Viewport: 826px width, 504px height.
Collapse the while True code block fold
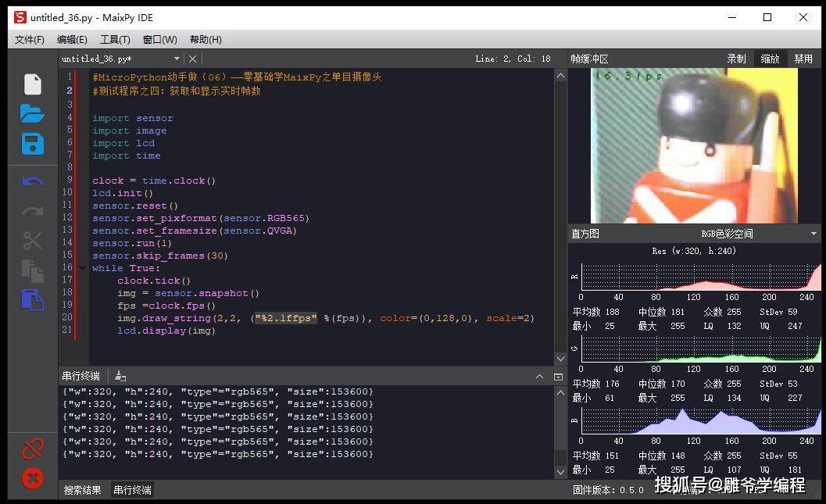[83, 267]
